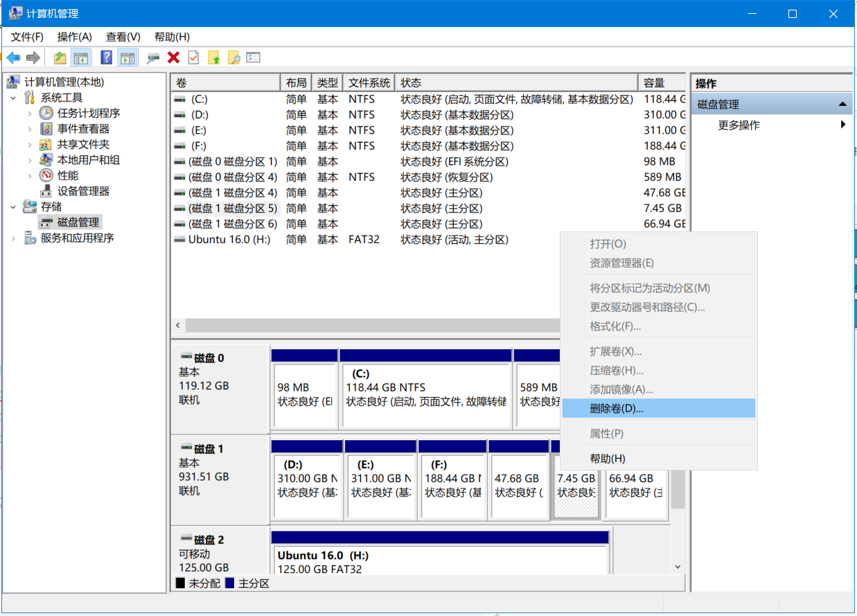Click the Up one level folder icon
This screenshot has height=616, width=857.
click(61, 58)
